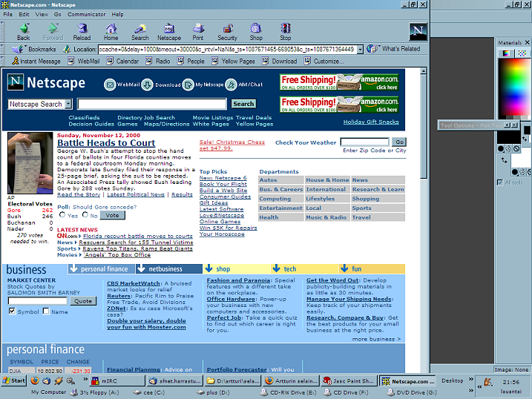Click the white background material swatch
Screen dimensions: 532x399
[x=520, y=159]
